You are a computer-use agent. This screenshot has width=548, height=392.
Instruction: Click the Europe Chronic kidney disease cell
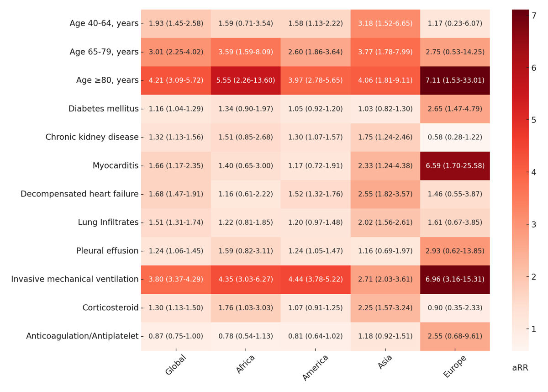(455, 137)
